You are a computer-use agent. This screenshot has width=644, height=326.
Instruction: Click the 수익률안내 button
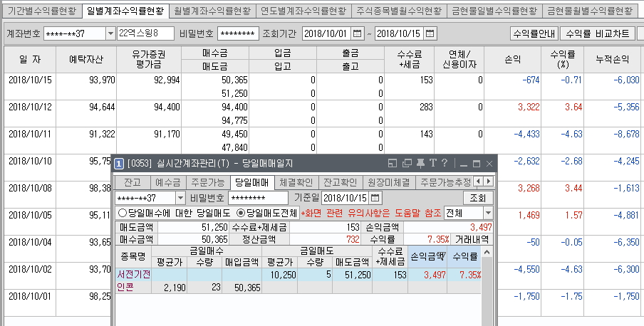click(534, 33)
